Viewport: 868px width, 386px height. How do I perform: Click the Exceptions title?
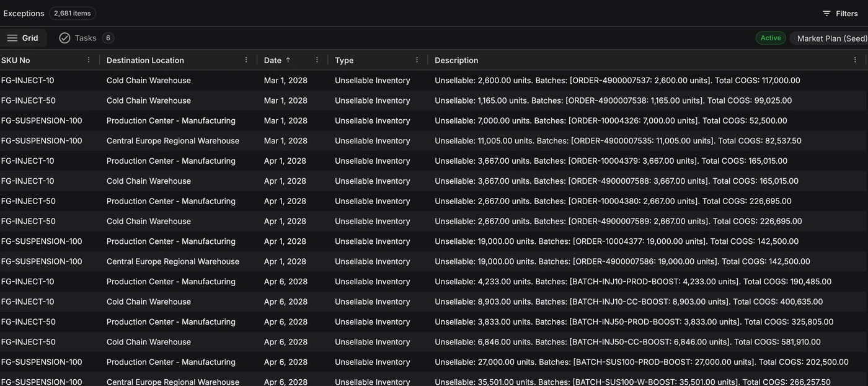24,13
